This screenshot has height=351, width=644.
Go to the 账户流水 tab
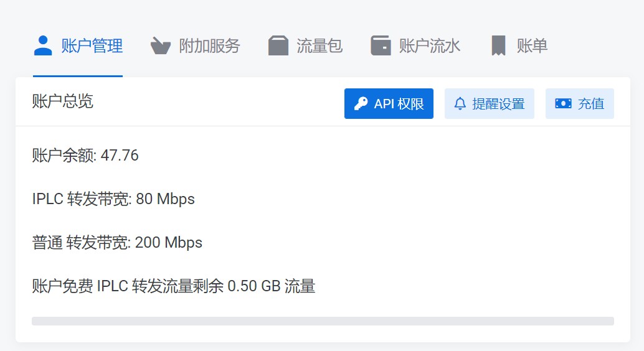415,45
